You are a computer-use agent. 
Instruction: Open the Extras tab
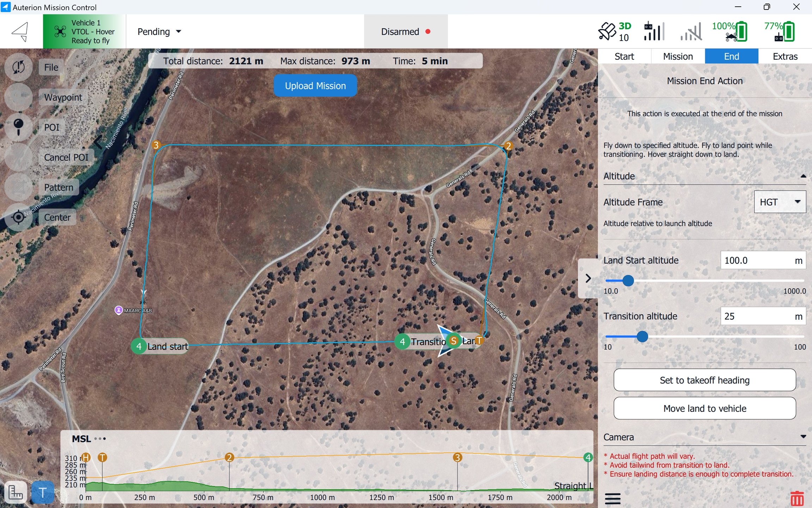point(785,56)
